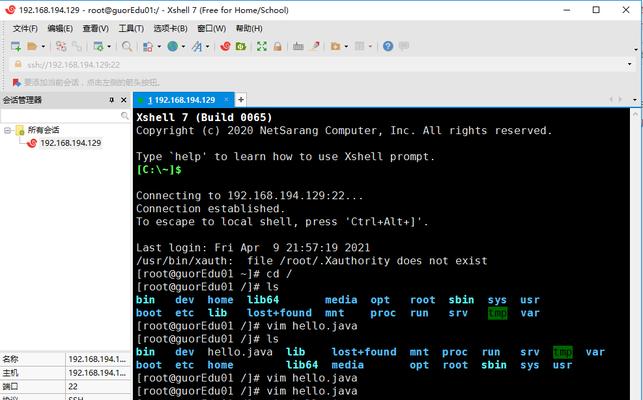
Task: Click the highlight pen toolbar icon
Action: pyautogui.click(x=315, y=46)
